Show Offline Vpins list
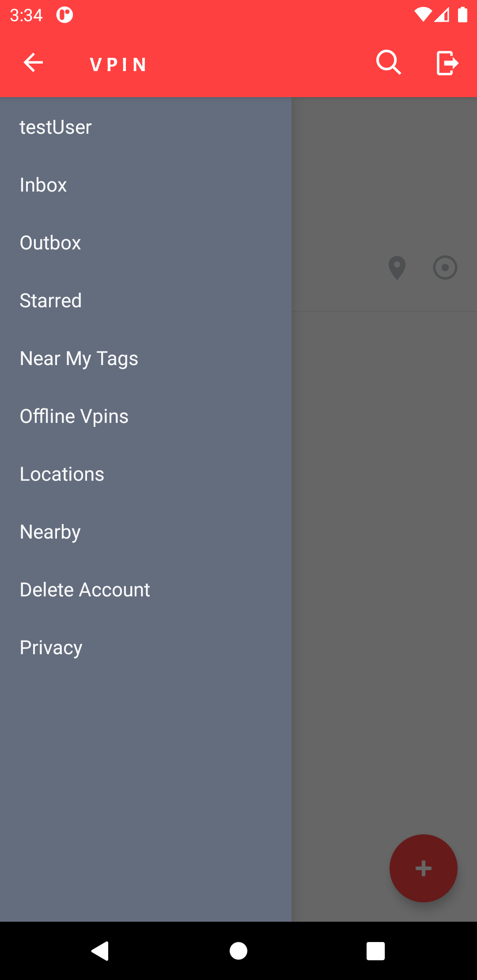Viewport: 477px width, 980px height. 74,417
